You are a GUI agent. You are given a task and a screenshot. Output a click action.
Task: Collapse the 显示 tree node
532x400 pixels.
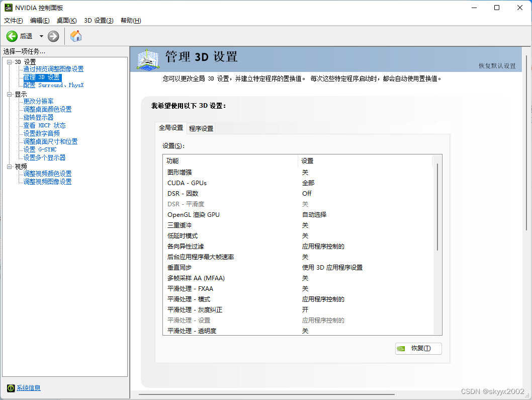[x=9, y=94]
